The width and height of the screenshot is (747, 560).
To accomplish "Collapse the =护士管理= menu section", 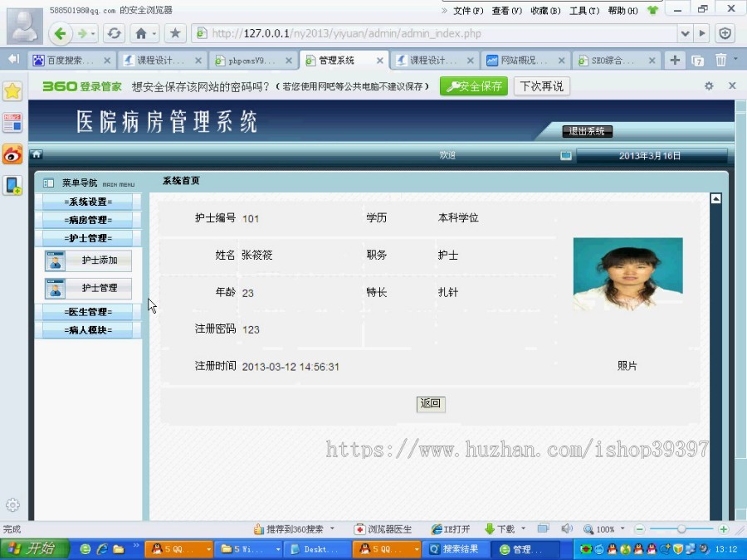I will (x=88, y=238).
